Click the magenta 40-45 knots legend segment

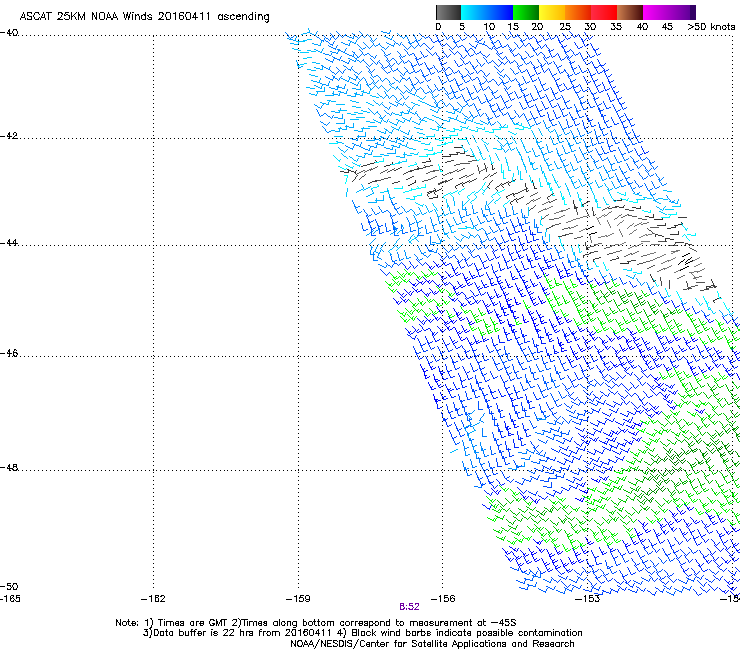click(656, 12)
